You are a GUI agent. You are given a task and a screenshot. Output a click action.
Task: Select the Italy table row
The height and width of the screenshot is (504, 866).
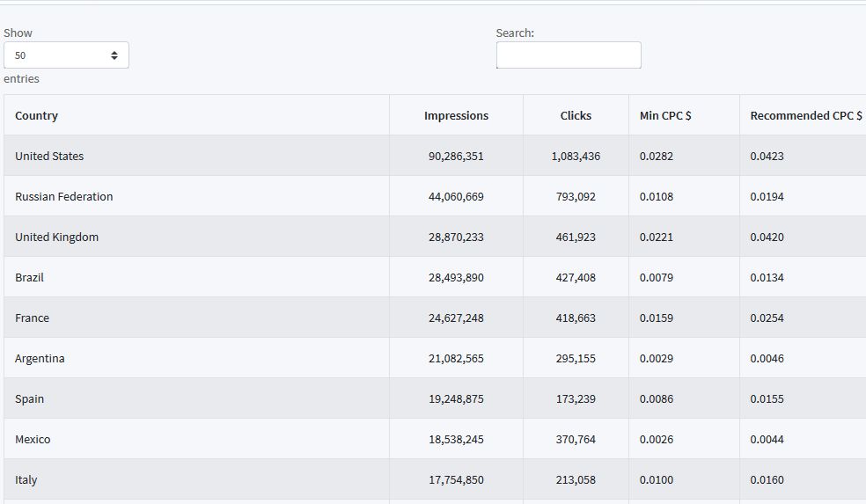[436, 479]
